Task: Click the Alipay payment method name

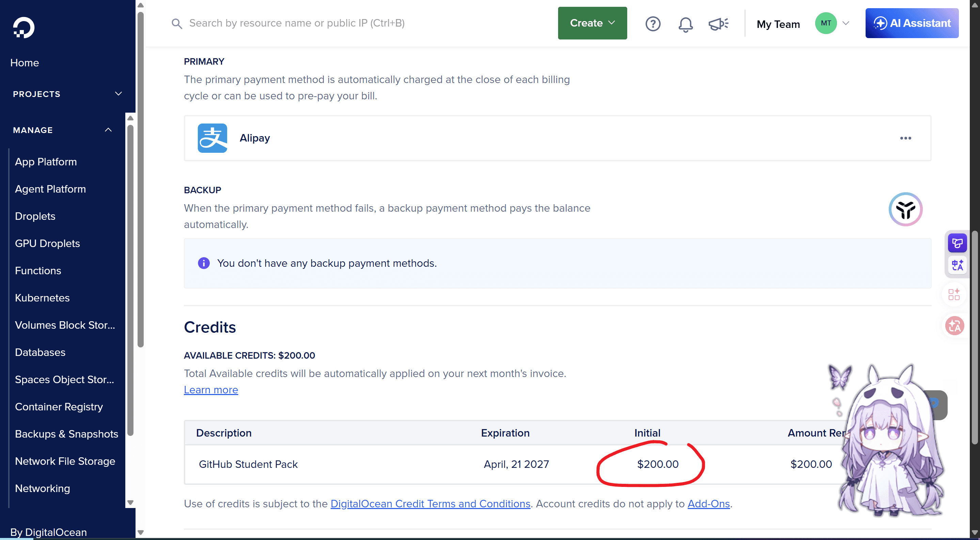Action: (255, 138)
